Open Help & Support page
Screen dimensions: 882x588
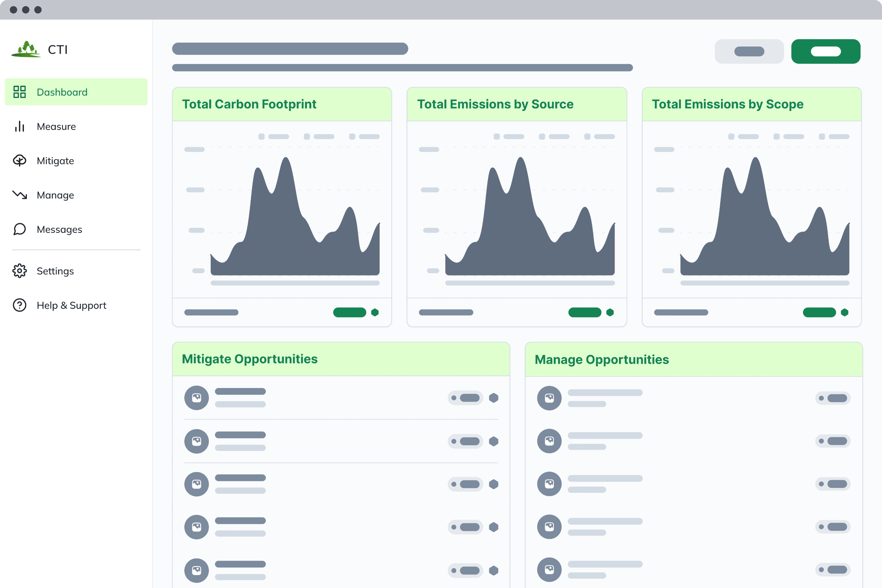tap(71, 305)
